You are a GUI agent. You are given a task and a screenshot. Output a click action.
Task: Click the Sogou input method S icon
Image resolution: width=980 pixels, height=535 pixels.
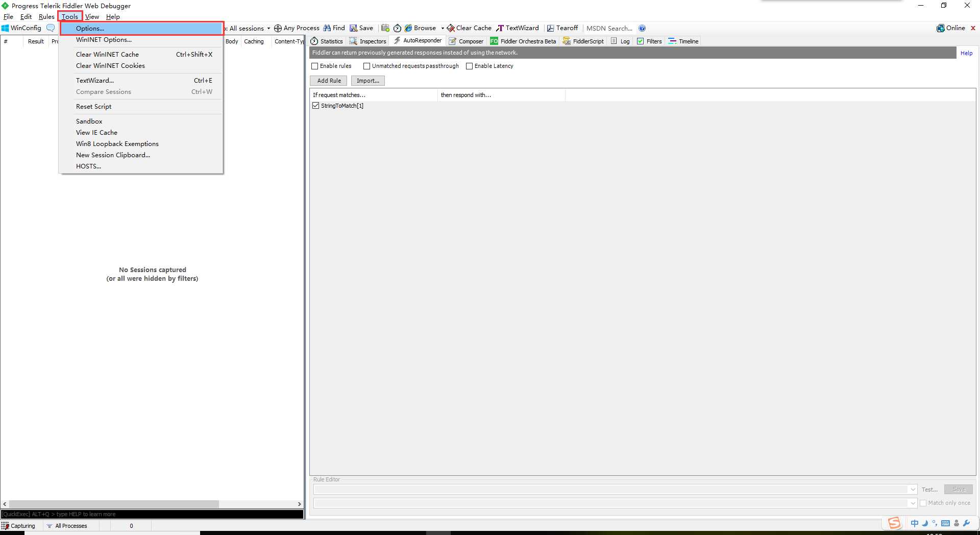tap(894, 523)
